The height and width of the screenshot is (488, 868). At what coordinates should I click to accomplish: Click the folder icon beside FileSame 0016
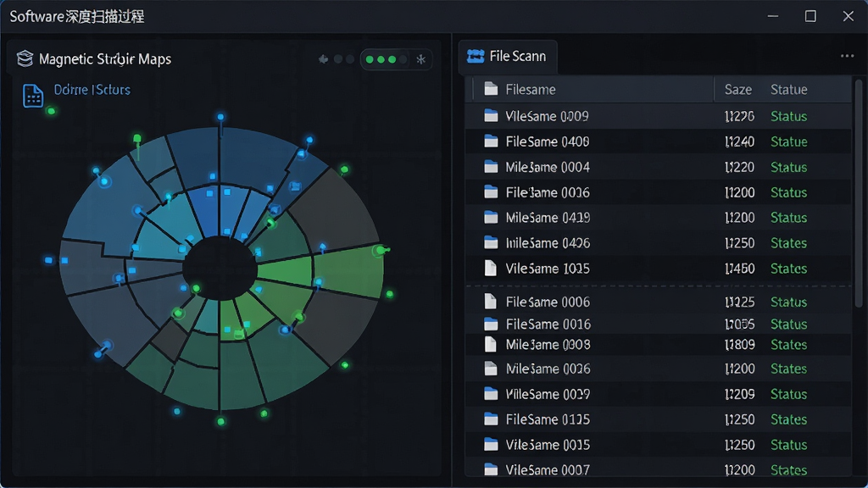(491, 324)
